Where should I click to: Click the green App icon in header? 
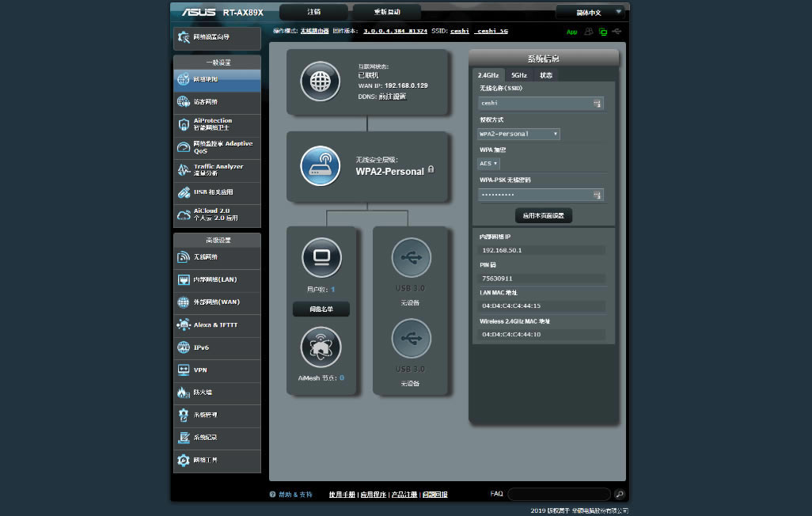pos(571,32)
